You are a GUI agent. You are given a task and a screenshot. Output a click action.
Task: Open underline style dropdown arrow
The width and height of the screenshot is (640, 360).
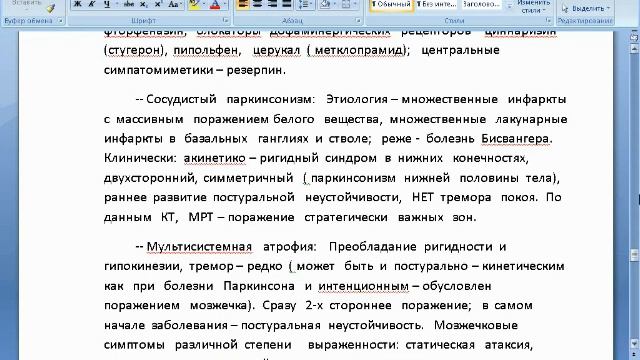tap(117, 4)
